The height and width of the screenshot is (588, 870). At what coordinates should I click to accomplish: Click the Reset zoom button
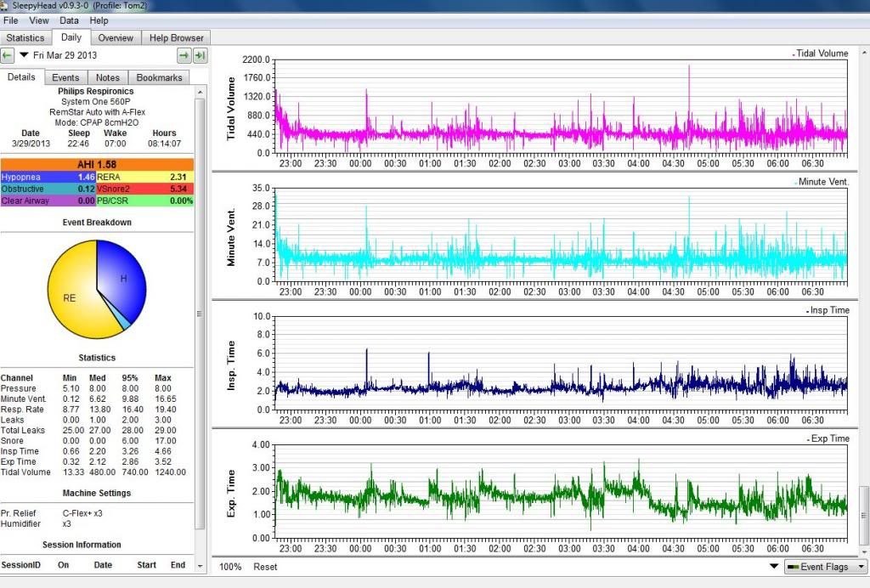[265, 567]
